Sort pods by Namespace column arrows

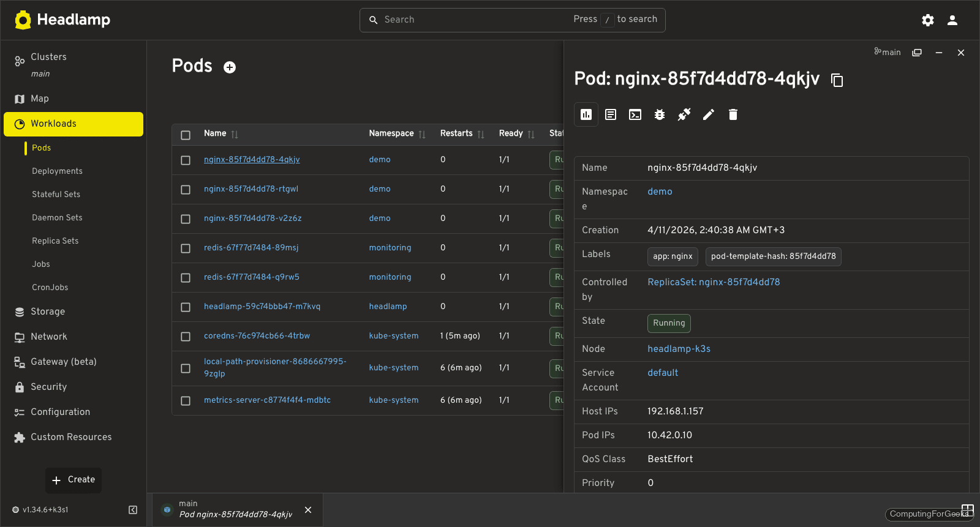[422, 135]
